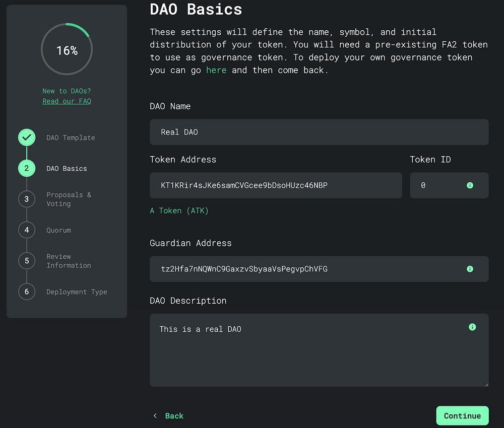Click the 'A Token (ATK)' link
Screen dimensions: 504x428
179,210
